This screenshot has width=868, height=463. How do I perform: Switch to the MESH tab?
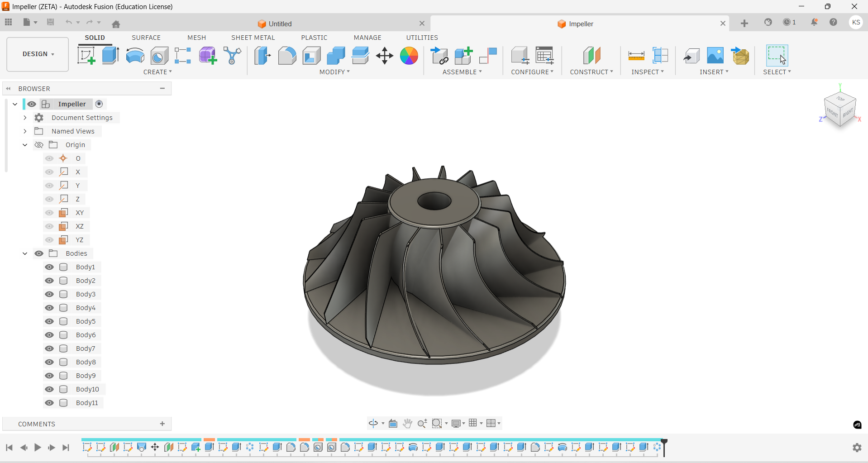[197, 38]
